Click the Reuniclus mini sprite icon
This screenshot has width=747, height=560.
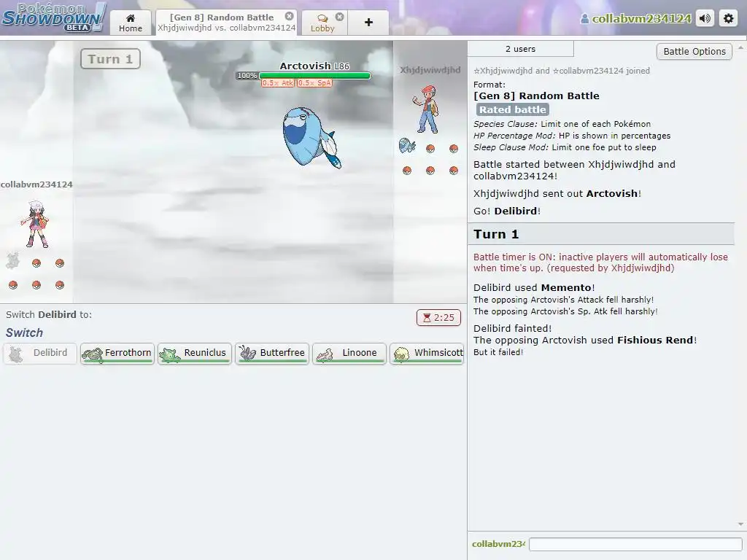169,354
